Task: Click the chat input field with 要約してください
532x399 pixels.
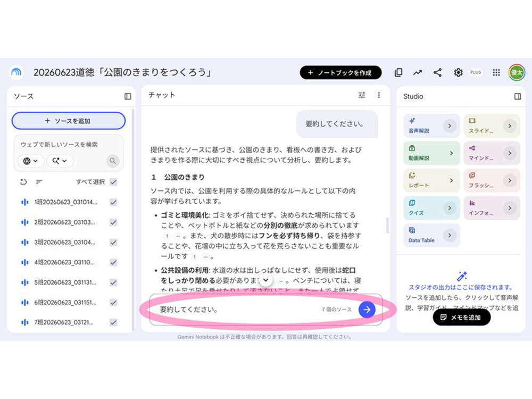Action: coord(266,310)
